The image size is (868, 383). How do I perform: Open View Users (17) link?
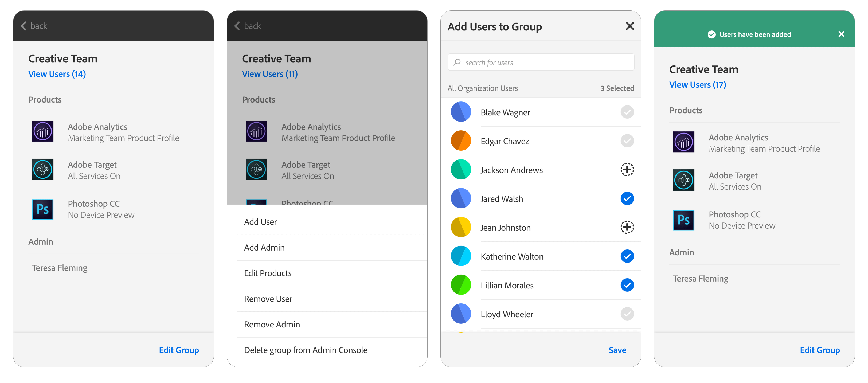pyautogui.click(x=697, y=85)
